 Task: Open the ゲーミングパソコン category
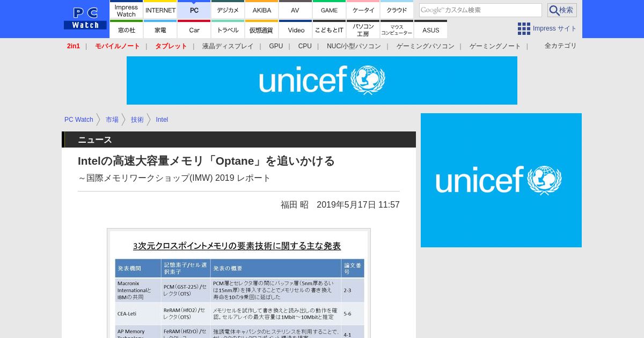(x=425, y=46)
